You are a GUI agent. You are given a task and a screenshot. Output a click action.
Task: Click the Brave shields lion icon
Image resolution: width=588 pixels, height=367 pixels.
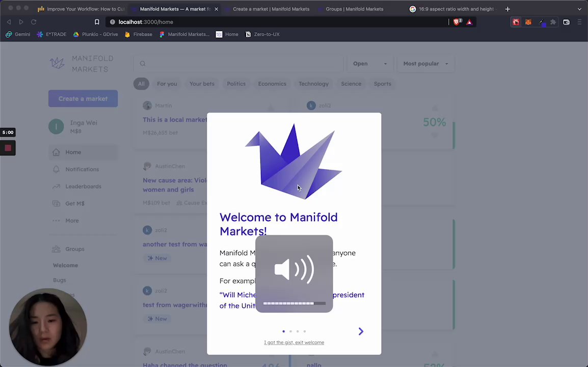(x=457, y=22)
